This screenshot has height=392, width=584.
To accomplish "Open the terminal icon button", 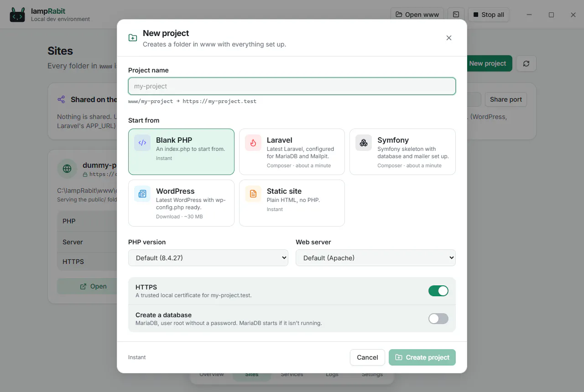I will [456, 15].
